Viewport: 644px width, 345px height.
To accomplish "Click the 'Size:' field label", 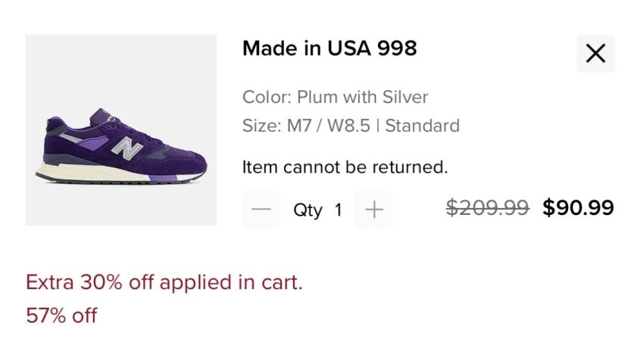I will point(261,126).
